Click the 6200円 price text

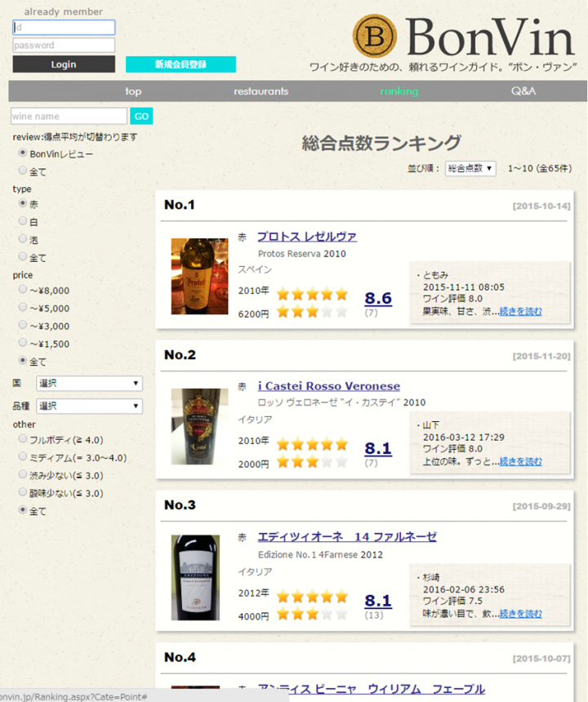click(x=253, y=314)
